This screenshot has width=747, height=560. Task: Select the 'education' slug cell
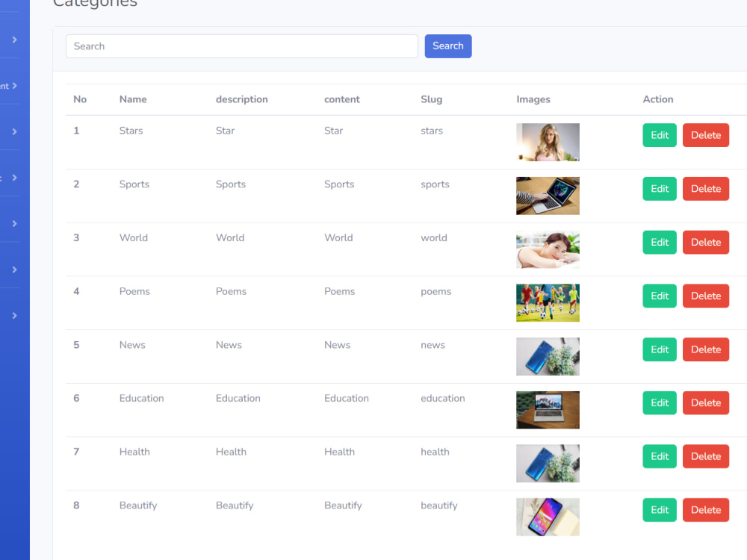pyautogui.click(x=442, y=398)
